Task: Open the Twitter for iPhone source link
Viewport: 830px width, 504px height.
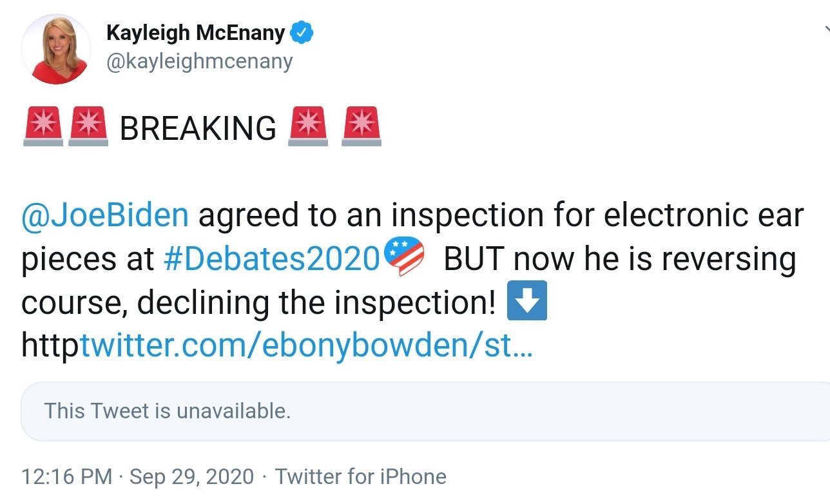Action: click(x=361, y=477)
